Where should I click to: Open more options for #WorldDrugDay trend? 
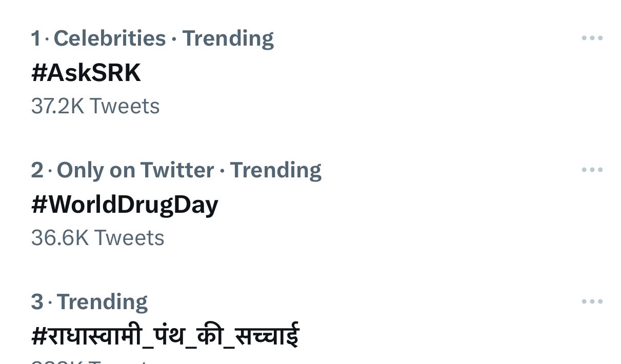tap(592, 170)
